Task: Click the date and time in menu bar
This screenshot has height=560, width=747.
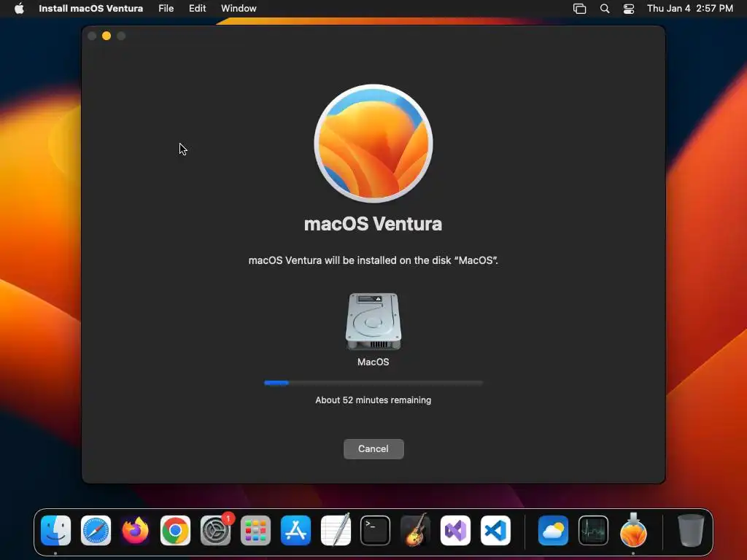Action: (690, 9)
